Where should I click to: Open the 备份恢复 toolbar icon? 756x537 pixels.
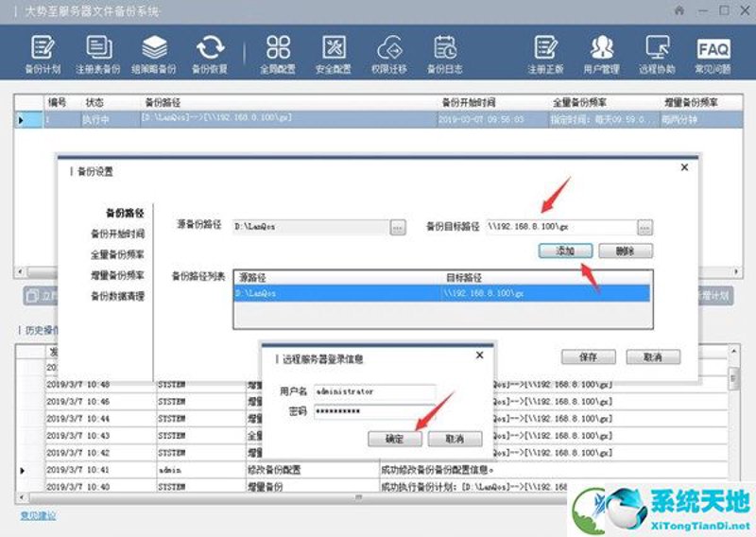(x=210, y=55)
